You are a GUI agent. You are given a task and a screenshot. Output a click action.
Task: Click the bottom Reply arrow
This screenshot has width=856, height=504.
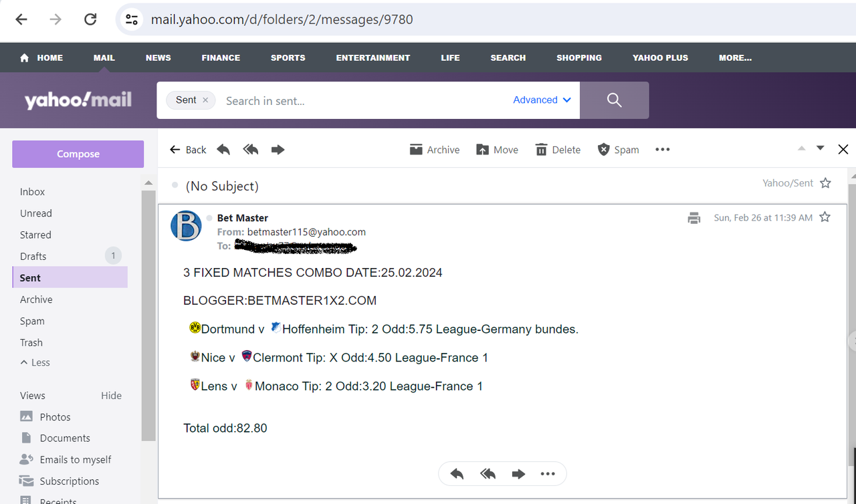pos(457,474)
